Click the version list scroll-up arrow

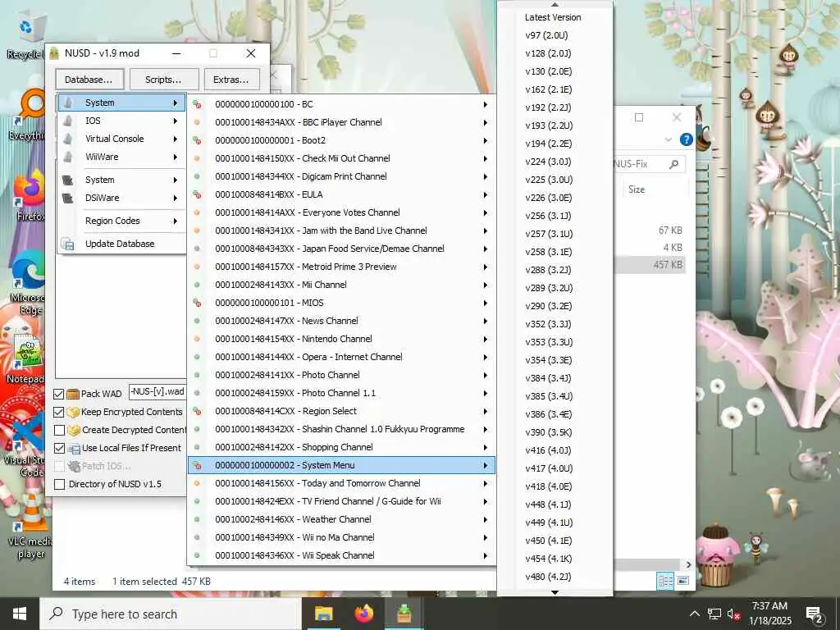pyautogui.click(x=555, y=4)
